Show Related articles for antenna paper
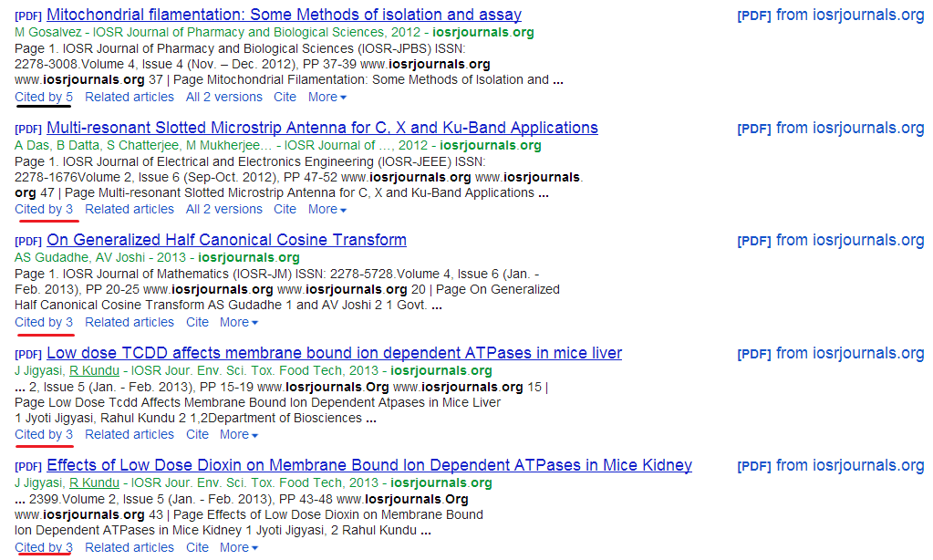933x560 pixels. [x=129, y=209]
